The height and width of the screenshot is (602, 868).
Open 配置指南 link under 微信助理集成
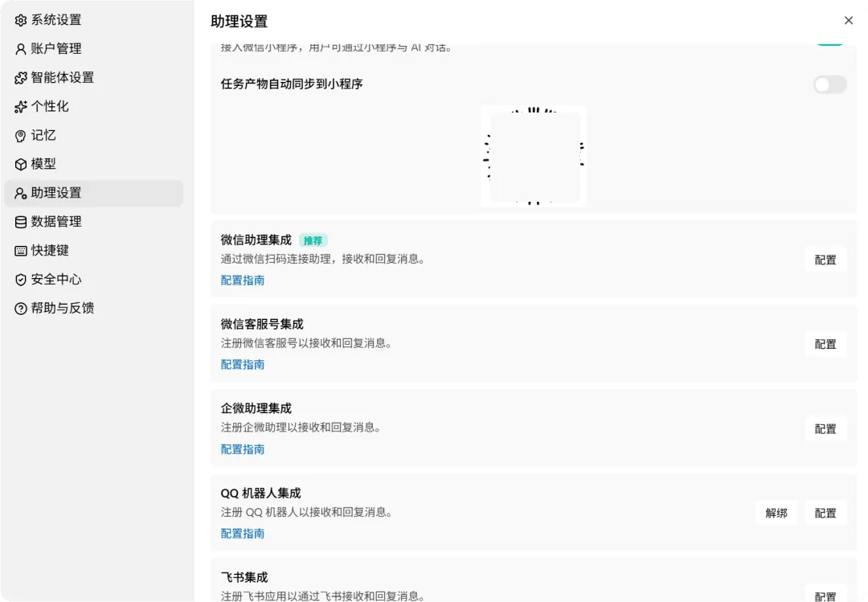[243, 281]
